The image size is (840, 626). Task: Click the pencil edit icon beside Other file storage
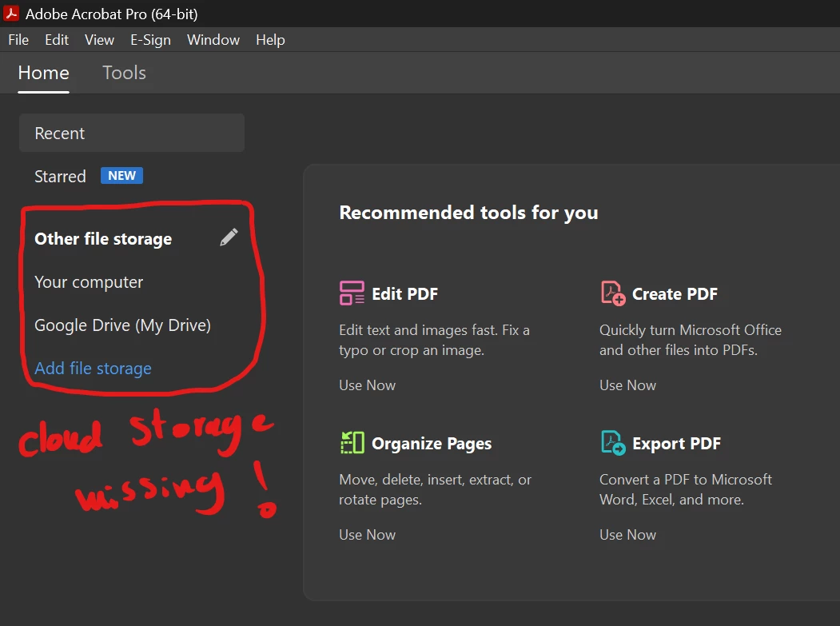click(x=229, y=237)
